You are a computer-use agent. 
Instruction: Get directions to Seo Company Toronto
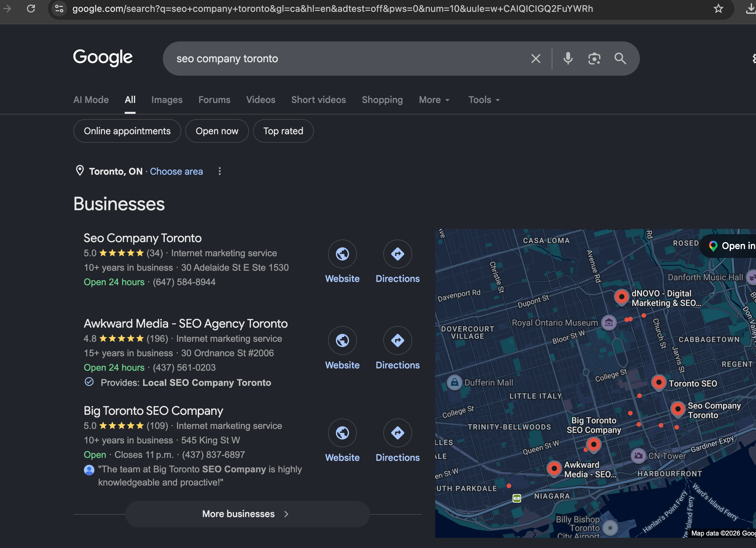(398, 254)
